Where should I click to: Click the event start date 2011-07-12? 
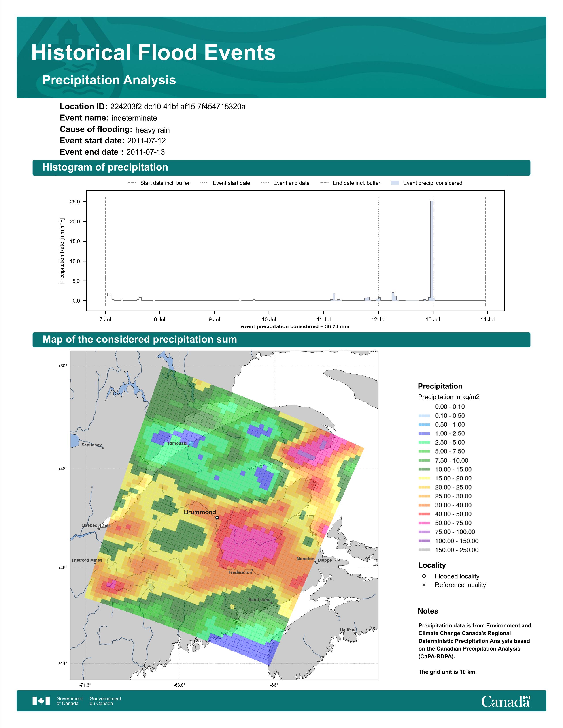click(146, 141)
